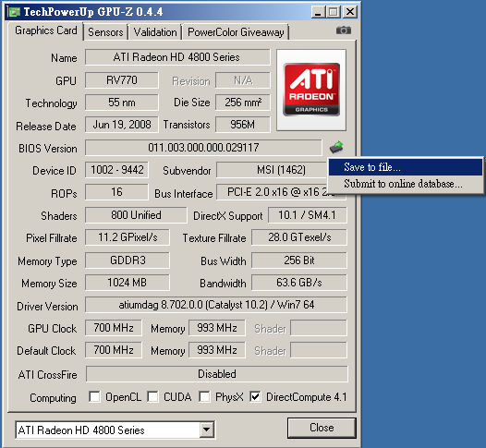Click the Device ID value 1002 - 9442
The width and height of the screenshot is (486, 448).
116,170
